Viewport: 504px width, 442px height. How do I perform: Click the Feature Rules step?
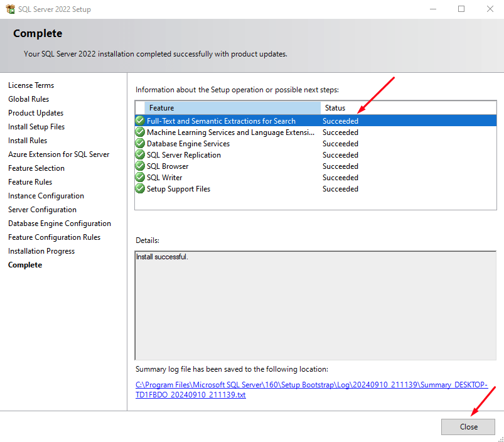30,182
